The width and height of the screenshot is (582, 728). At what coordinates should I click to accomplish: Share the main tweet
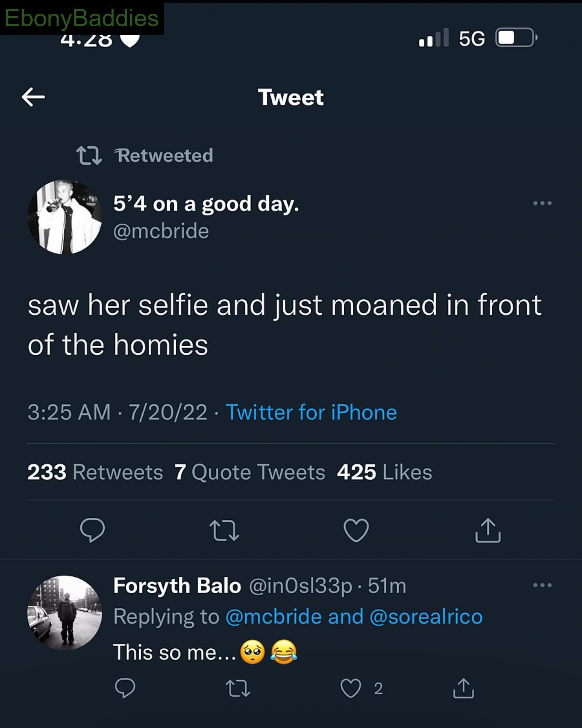point(488,530)
